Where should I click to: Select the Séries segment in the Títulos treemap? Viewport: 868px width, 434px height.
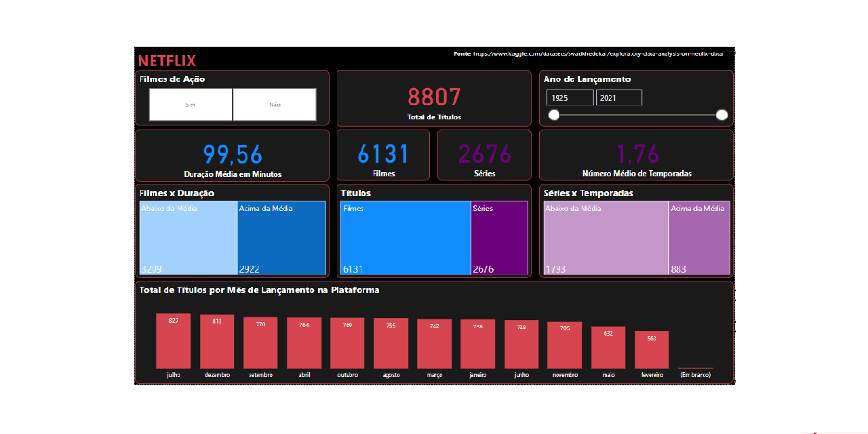pos(500,237)
